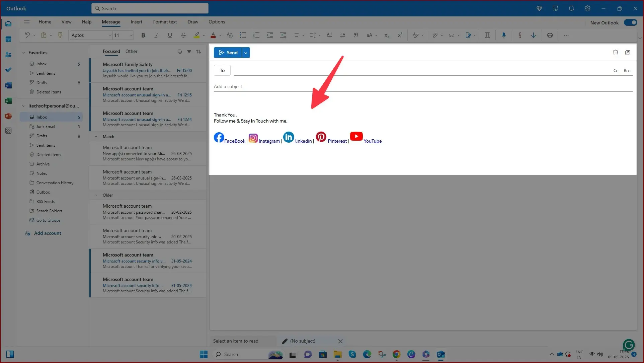Enable low importance on the message
The width and height of the screenshot is (644, 363).
click(x=534, y=35)
